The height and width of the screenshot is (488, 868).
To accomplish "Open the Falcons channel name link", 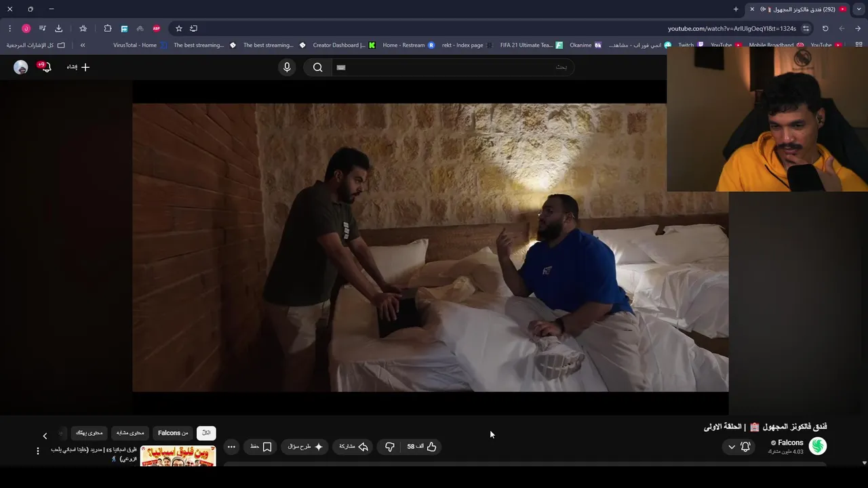I will tap(791, 443).
